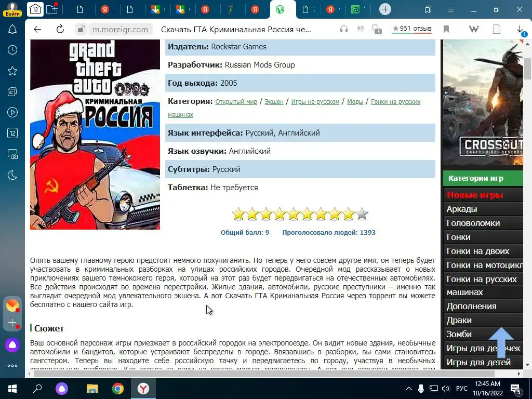Click the page title in address bar
The height and width of the screenshot is (399, 532).
coord(236,30)
